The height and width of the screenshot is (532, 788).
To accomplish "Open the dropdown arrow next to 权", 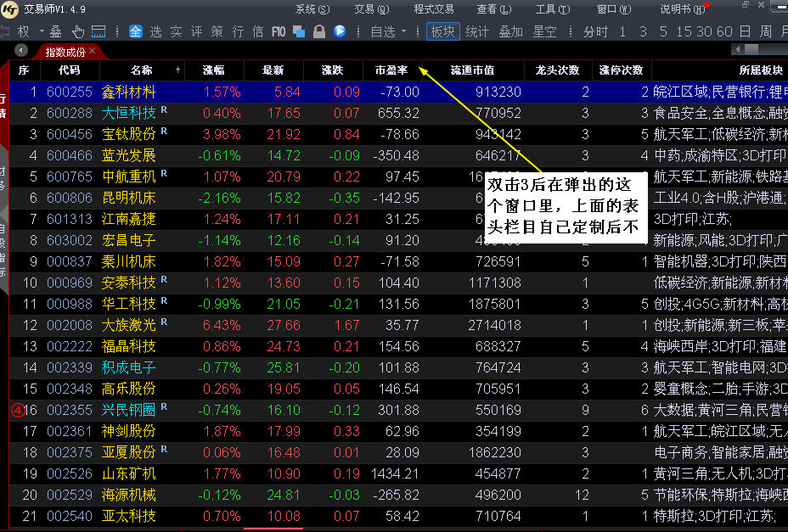I will click(39, 31).
